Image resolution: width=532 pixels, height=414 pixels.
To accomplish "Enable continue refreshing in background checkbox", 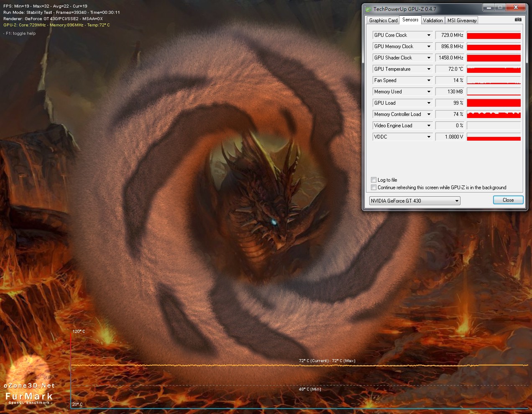I will (373, 188).
